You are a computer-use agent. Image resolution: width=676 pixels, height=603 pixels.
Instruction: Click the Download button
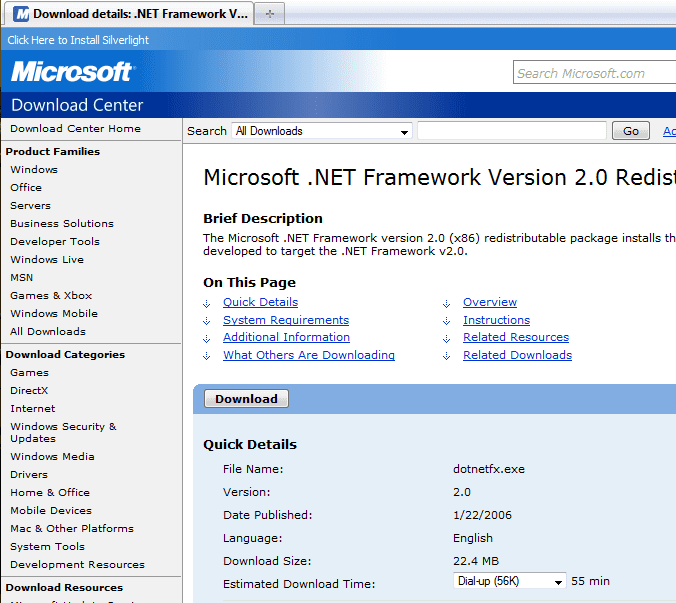246,399
